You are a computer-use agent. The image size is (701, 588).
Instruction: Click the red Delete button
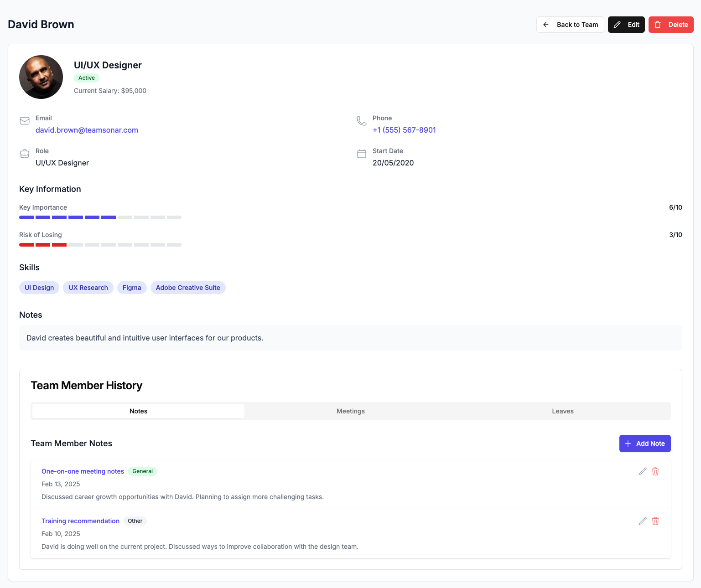click(x=671, y=25)
